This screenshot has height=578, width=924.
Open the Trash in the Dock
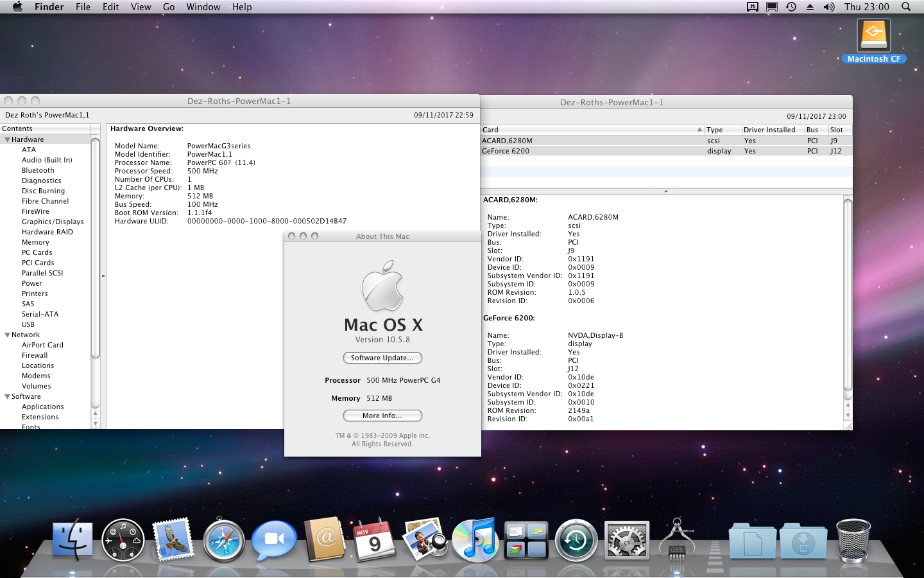click(853, 541)
